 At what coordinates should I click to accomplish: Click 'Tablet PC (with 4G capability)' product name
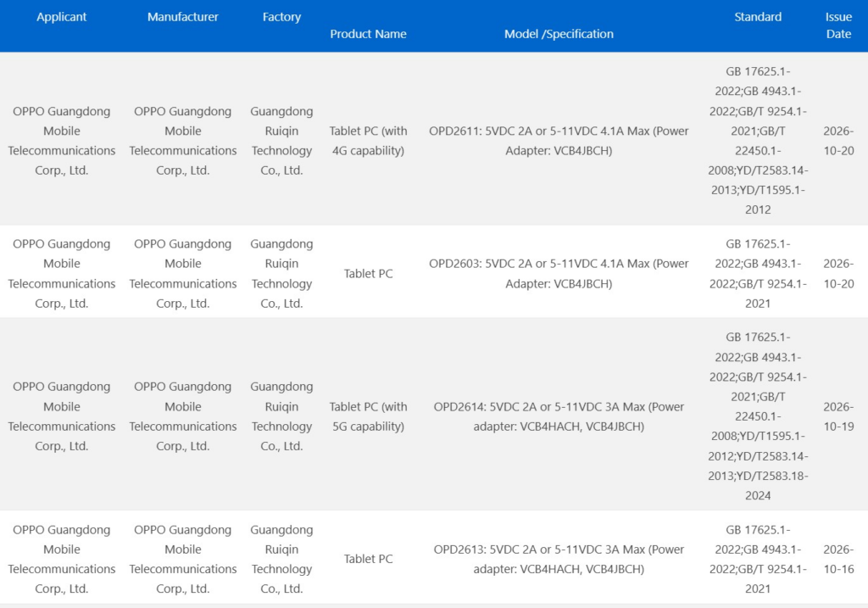click(368, 141)
